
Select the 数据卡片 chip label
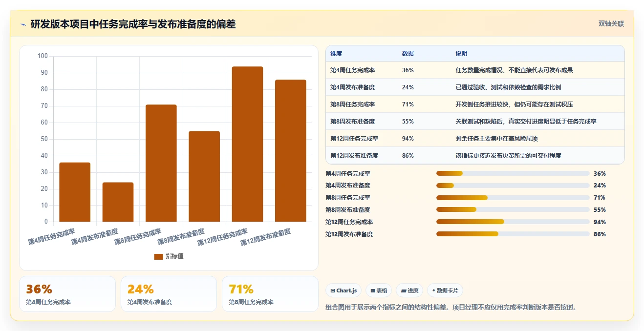click(447, 290)
